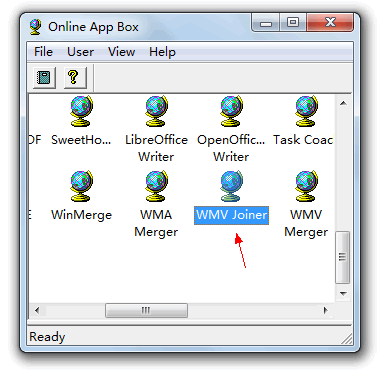Click the yellow question mark help button

pos(75,77)
